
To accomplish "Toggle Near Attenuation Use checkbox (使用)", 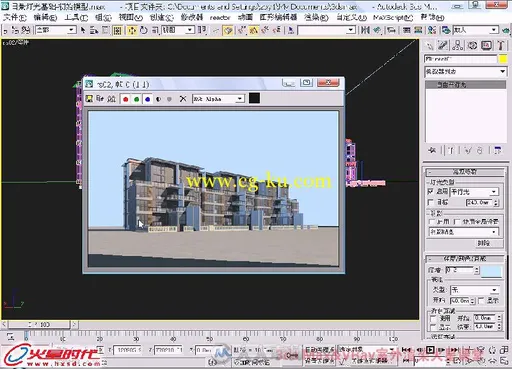I will [433, 319].
